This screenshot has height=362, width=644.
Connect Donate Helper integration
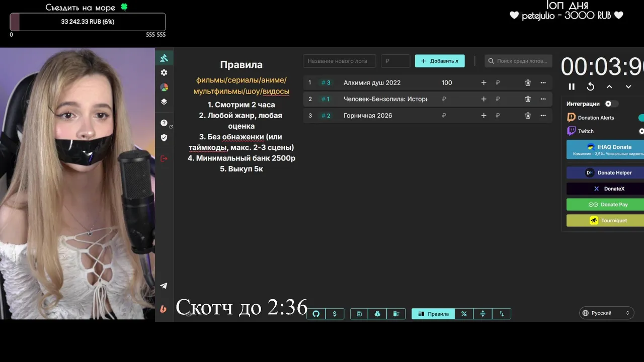[605, 172]
